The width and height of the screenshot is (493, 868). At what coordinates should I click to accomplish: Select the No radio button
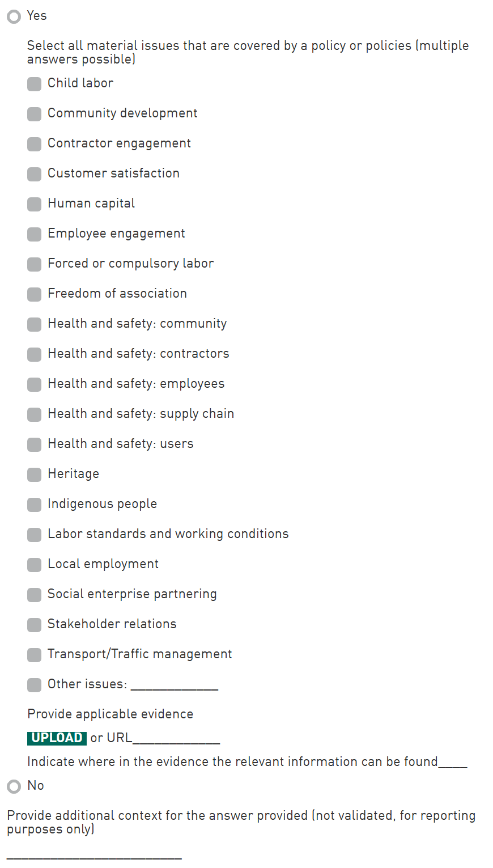pos(14,786)
